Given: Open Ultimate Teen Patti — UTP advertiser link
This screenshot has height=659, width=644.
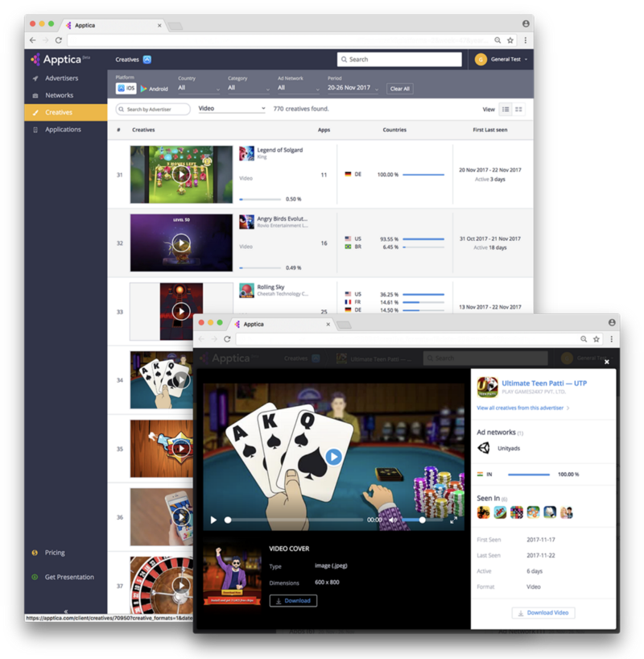Looking at the screenshot, I should pyautogui.click(x=544, y=383).
